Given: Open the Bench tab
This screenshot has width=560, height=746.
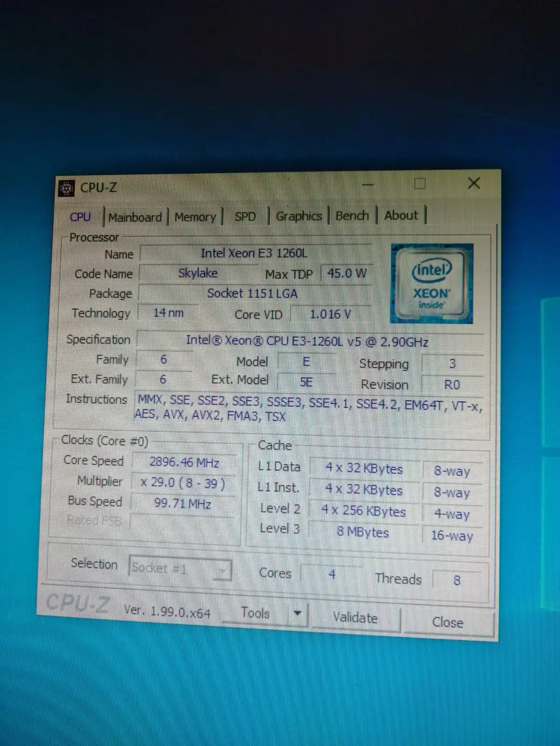Looking at the screenshot, I should [x=352, y=216].
